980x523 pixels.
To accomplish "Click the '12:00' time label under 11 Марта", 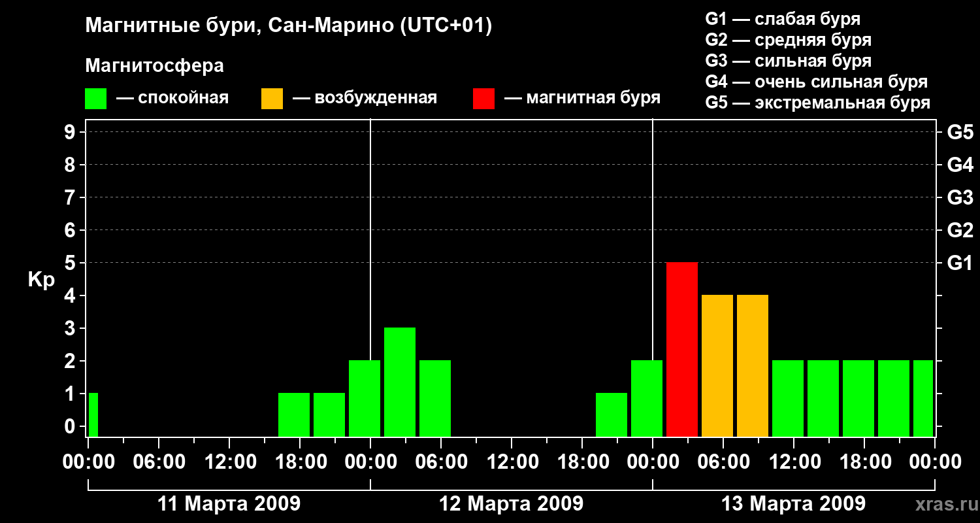I will pyautogui.click(x=229, y=463).
